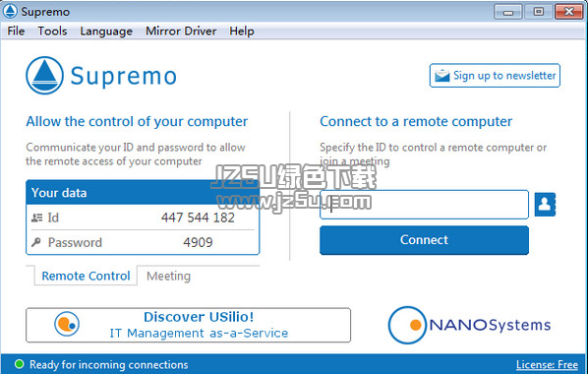Image resolution: width=588 pixels, height=374 pixels.
Task: Open the Tools menu
Action: (52, 31)
